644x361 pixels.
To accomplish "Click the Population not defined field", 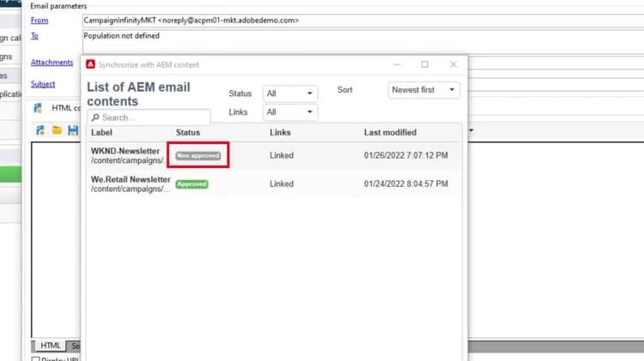I will click(363, 41).
